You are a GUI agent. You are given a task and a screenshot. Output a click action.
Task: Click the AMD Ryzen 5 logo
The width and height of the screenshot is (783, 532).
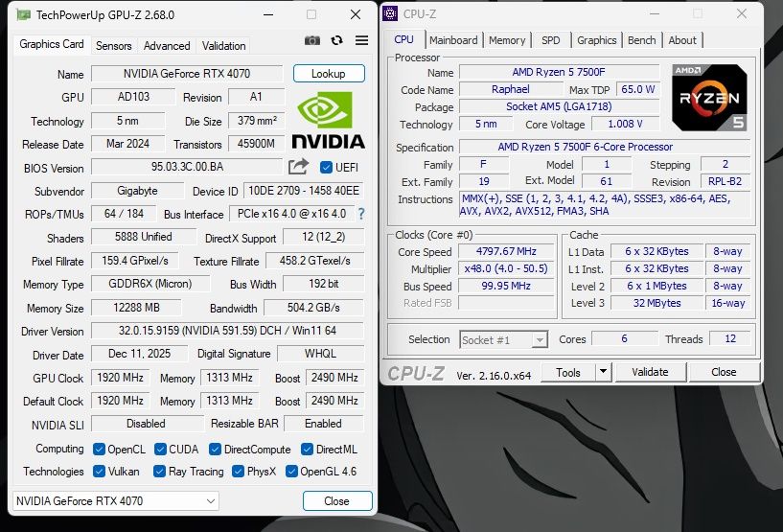coord(709,98)
